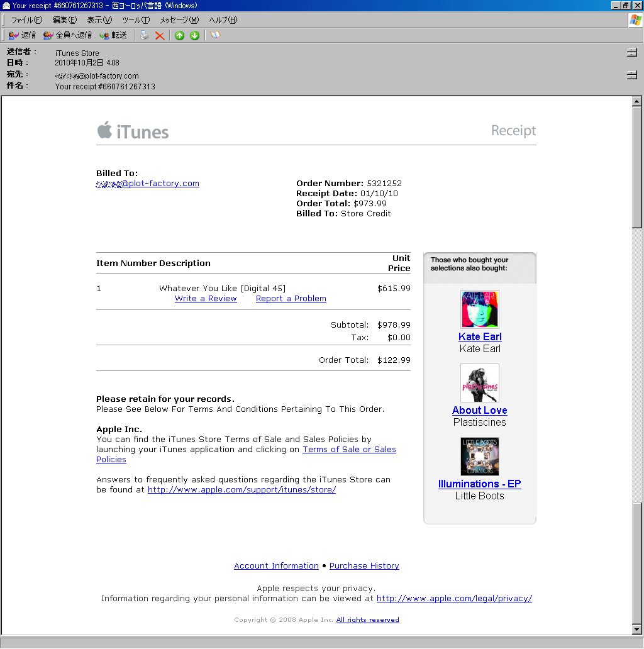Open the メッセージ(M) menu
The image size is (644, 649).
[x=179, y=20]
